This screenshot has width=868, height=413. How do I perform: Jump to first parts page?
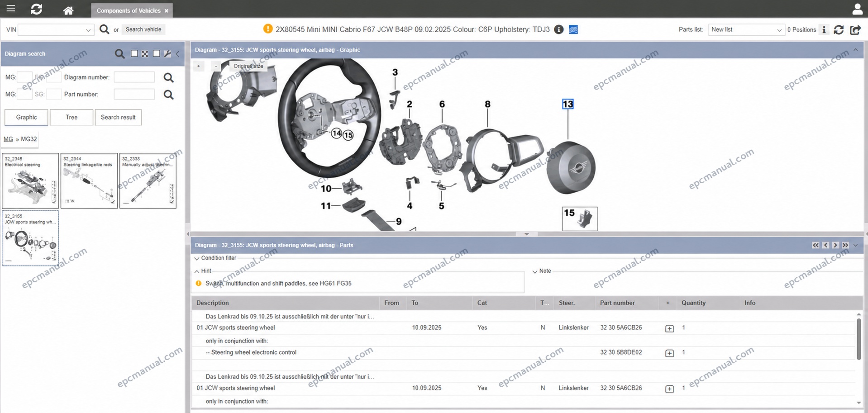pyautogui.click(x=816, y=245)
